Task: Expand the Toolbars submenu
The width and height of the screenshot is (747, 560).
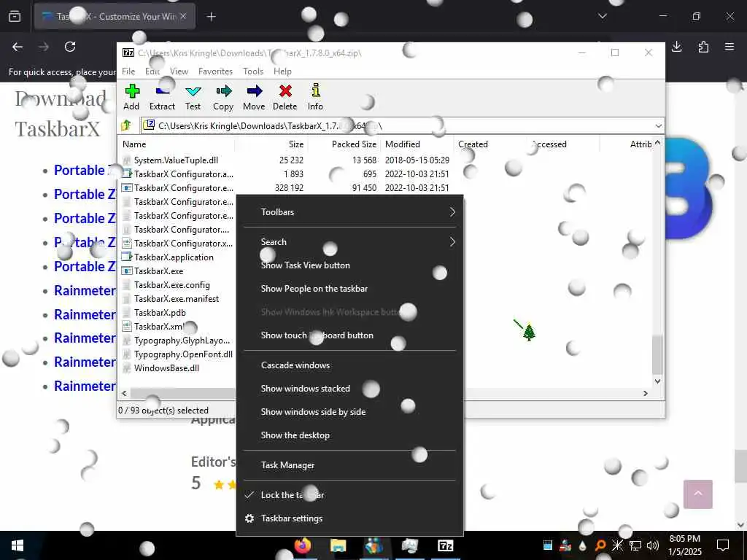Action: tap(349, 212)
